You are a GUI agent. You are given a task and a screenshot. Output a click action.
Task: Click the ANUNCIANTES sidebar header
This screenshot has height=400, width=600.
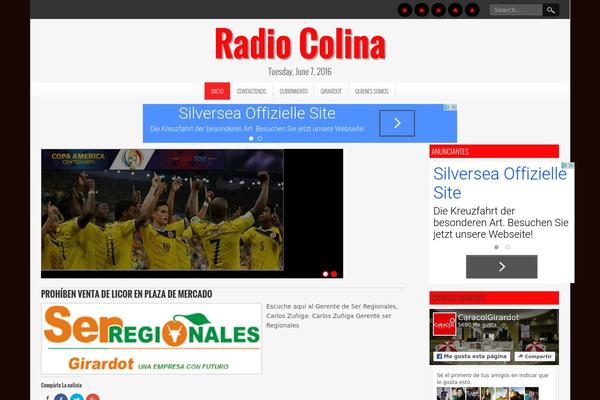point(494,152)
